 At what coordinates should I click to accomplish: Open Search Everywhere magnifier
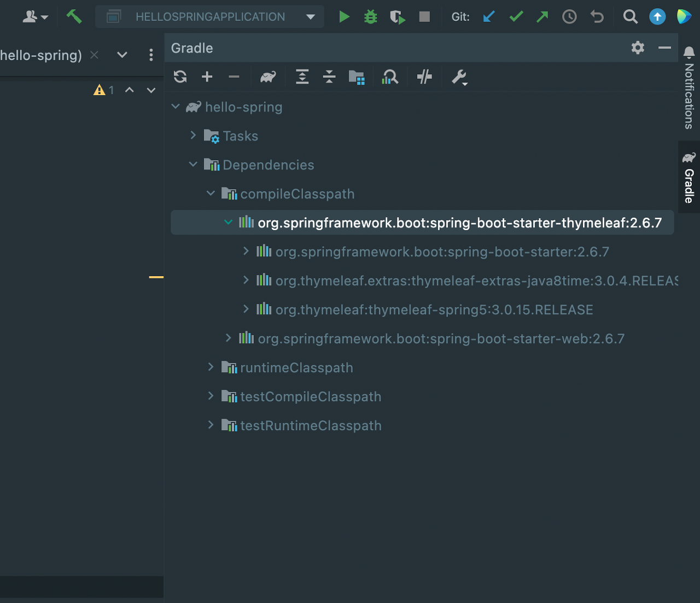pyautogui.click(x=631, y=17)
